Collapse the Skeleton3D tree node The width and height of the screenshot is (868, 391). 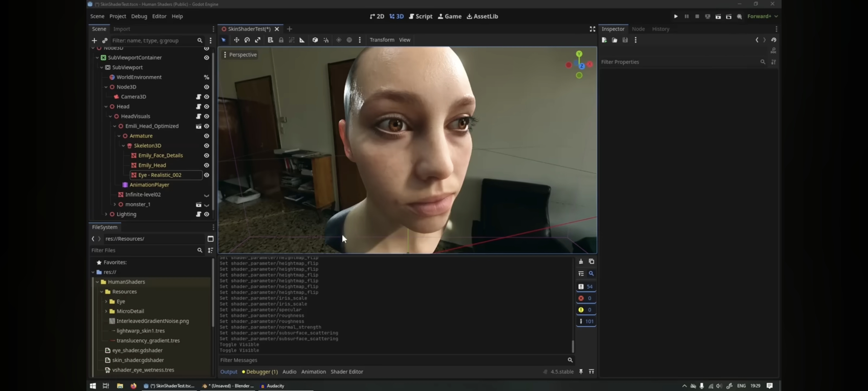(x=123, y=146)
